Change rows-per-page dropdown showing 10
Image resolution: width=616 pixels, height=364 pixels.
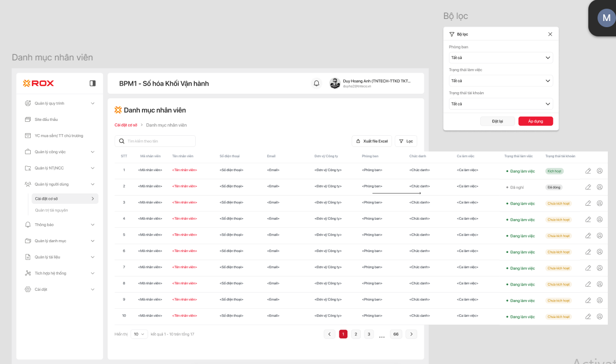click(139, 334)
